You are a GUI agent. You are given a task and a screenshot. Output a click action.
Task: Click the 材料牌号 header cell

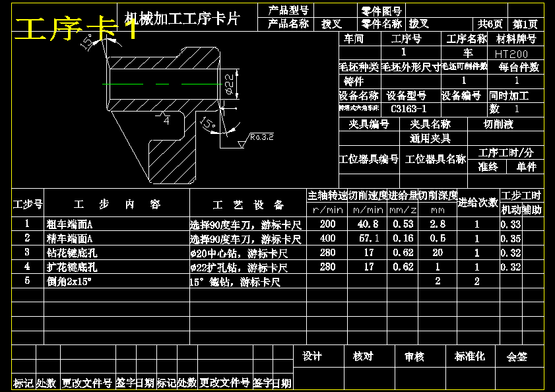click(x=516, y=38)
